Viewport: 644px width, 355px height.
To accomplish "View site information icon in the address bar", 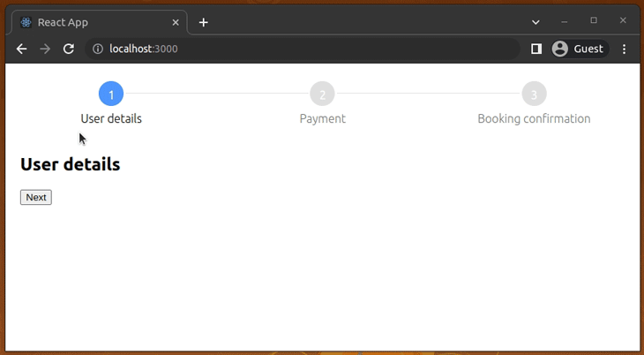I will point(98,49).
